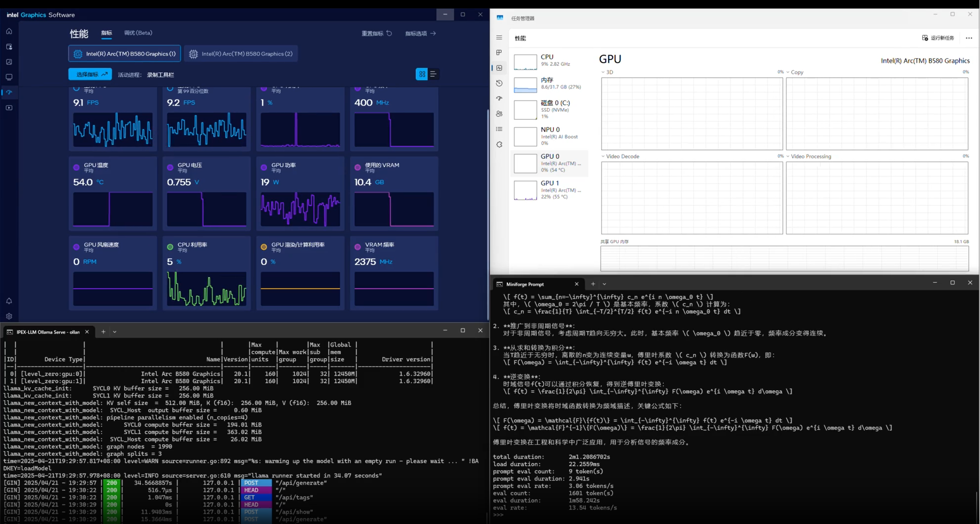The width and height of the screenshot is (980, 524).
Task: Add new tab in Miniforge Prompt window
Action: 593,284
